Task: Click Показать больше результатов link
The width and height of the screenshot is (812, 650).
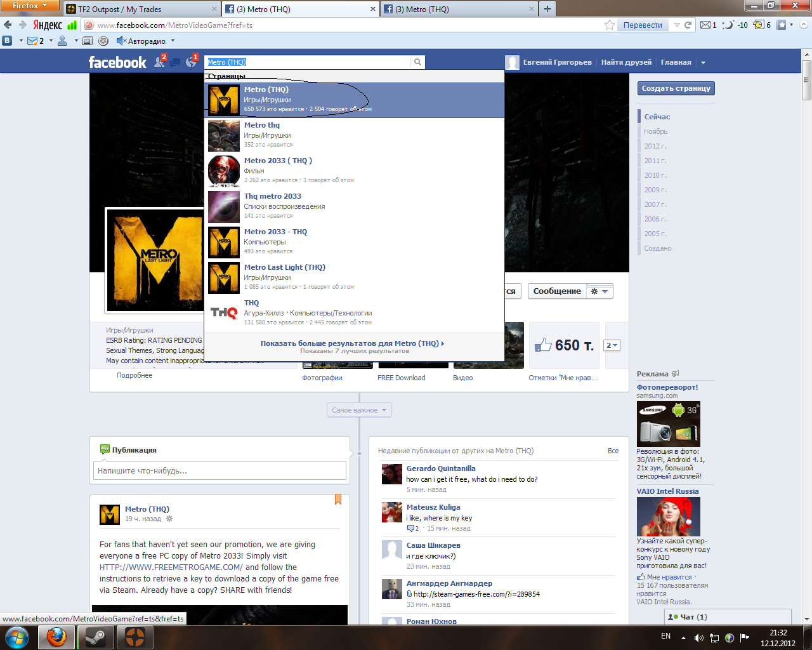Action: (x=352, y=343)
